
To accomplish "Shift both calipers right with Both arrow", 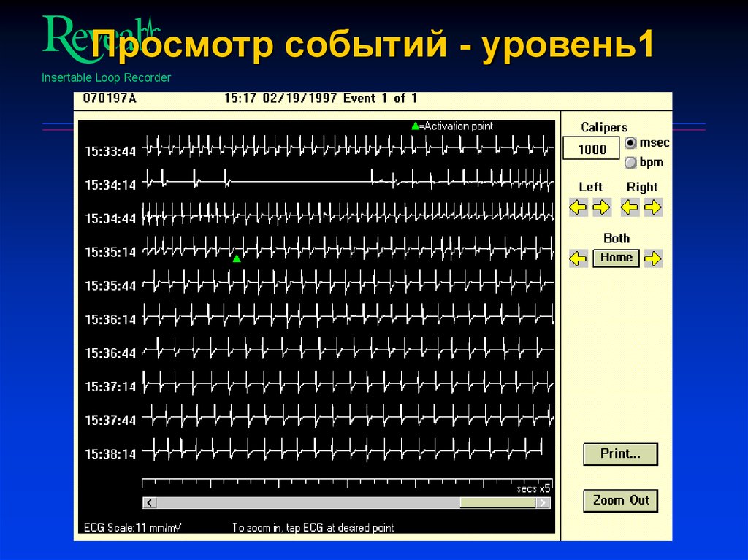I will click(x=654, y=258).
